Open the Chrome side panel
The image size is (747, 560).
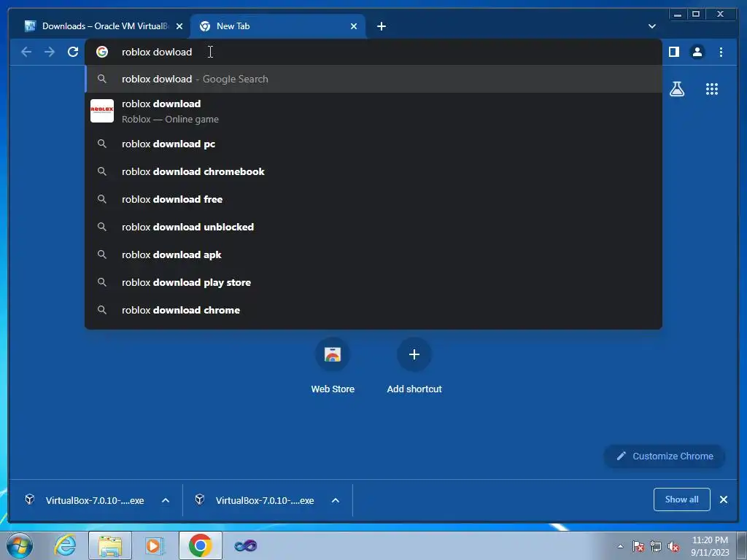pyautogui.click(x=673, y=52)
